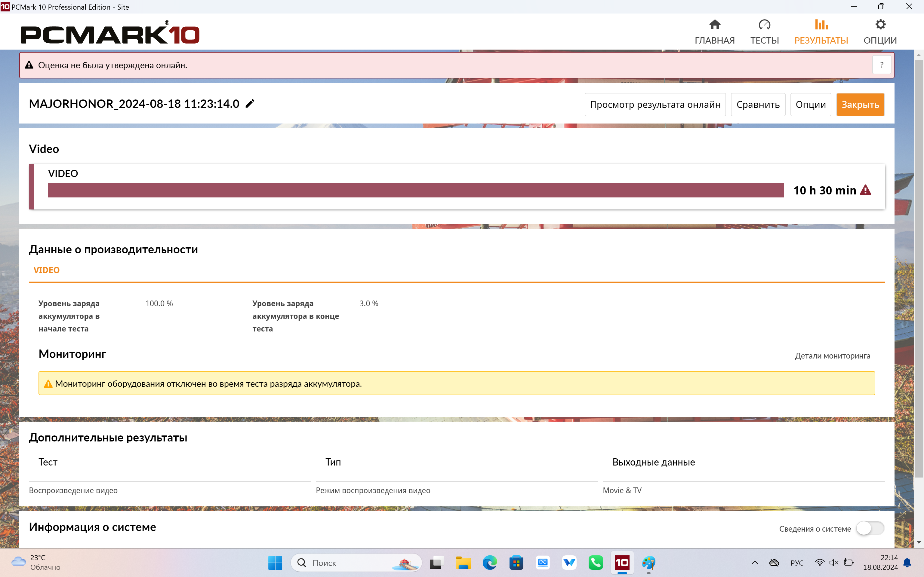Go to the Tests (ТЕСТЫ) gauge icon
This screenshot has height=577, width=924.
click(x=764, y=25)
